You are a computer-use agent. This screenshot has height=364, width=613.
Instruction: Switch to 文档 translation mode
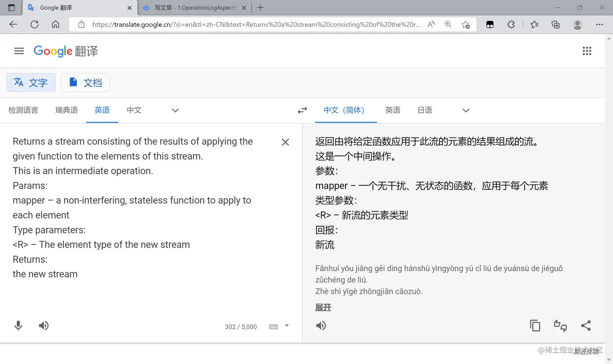[86, 83]
